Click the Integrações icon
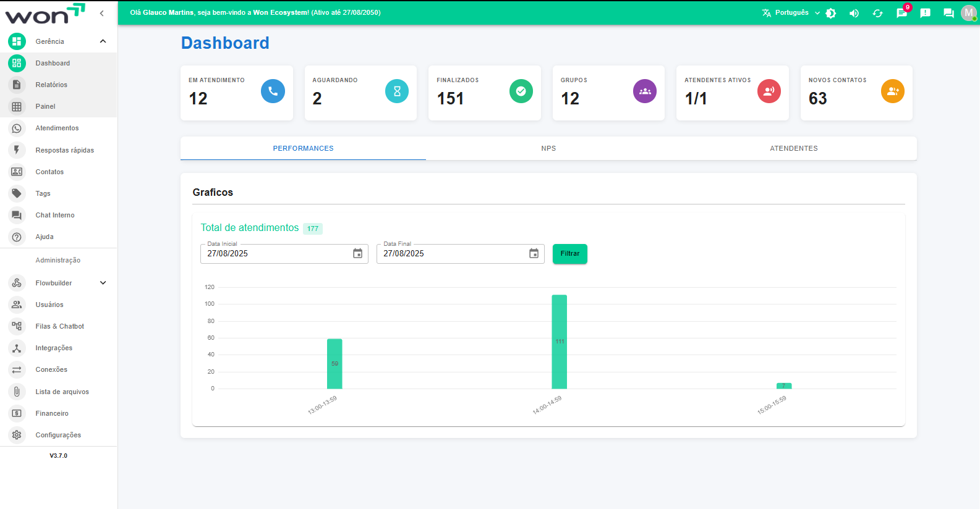The image size is (980, 509). tap(17, 348)
